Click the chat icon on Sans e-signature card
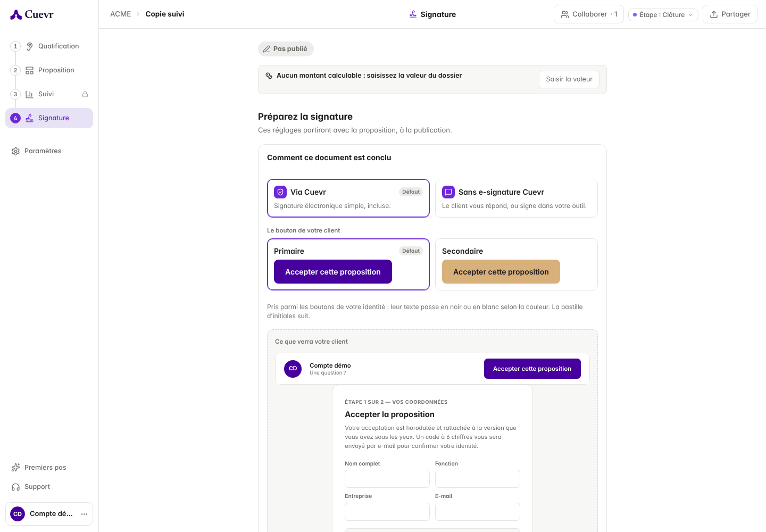Image resolution: width=766 pixels, height=532 pixels. tap(448, 192)
